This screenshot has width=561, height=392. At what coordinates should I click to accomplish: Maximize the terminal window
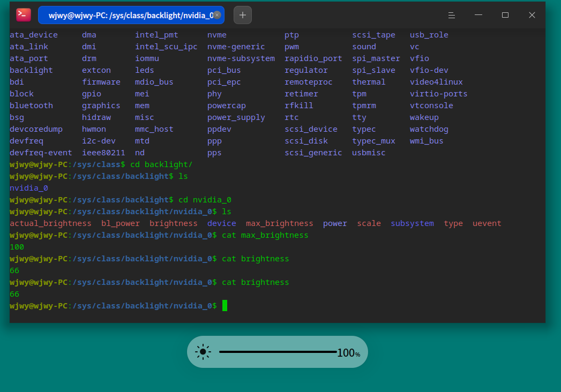(505, 15)
